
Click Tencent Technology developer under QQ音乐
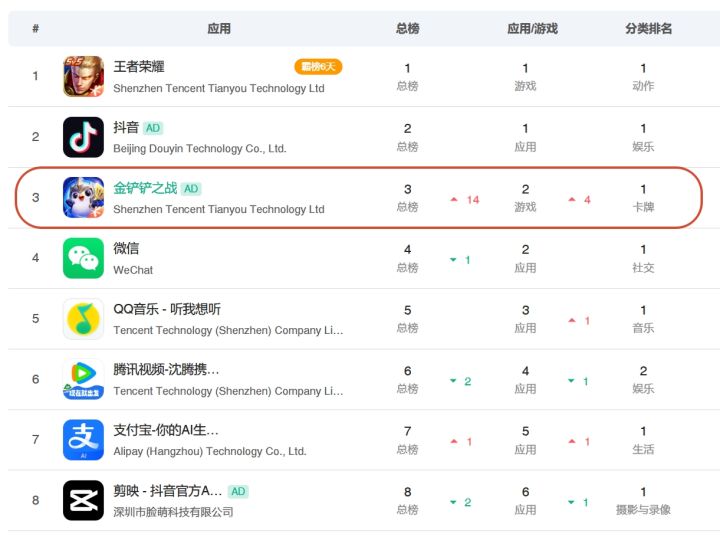click(228, 330)
